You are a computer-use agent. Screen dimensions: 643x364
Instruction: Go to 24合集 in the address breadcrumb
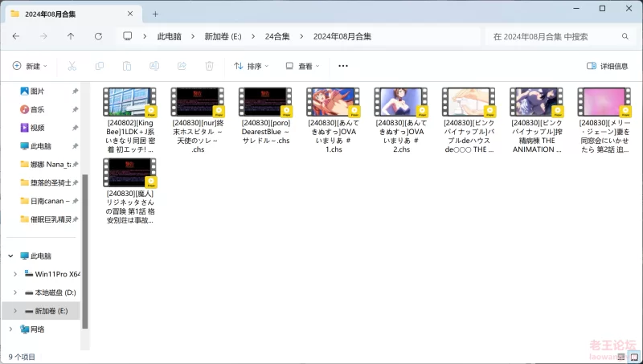[277, 36]
